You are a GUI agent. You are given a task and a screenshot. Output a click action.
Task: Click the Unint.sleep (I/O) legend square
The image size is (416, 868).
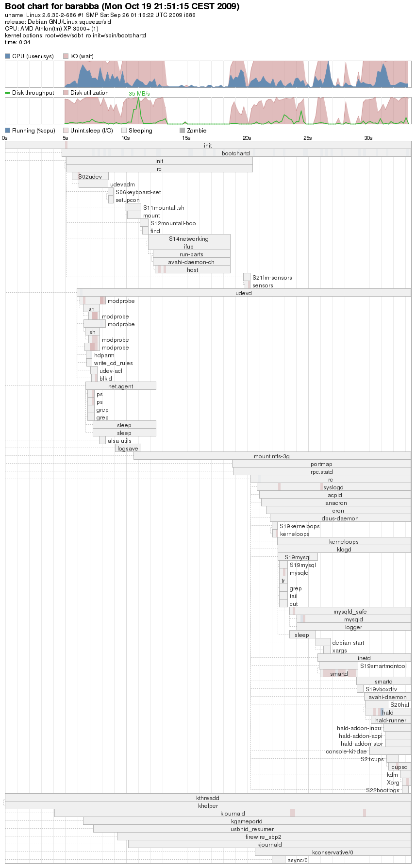coord(66,131)
